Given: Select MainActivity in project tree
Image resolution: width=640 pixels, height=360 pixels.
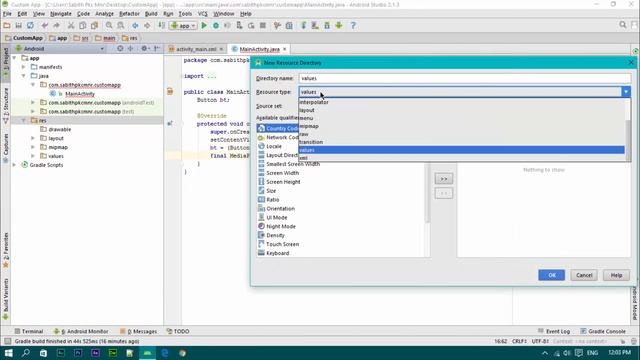Looking at the screenshot, I should (x=80, y=94).
